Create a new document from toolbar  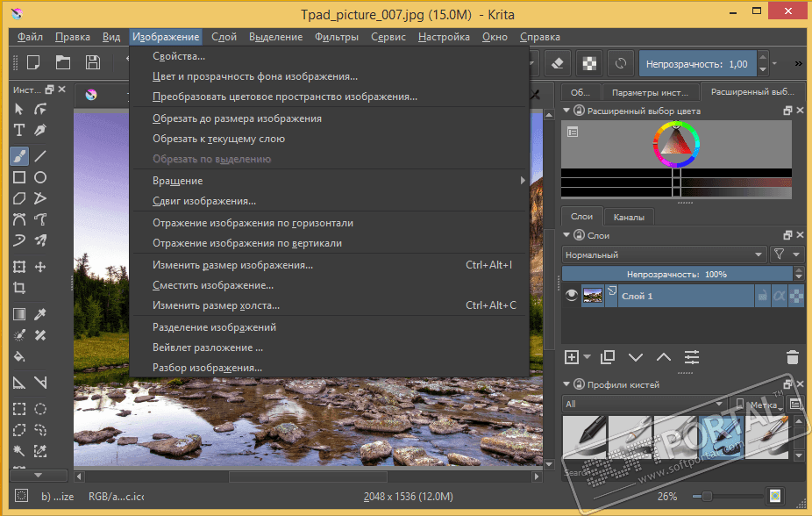[33, 62]
